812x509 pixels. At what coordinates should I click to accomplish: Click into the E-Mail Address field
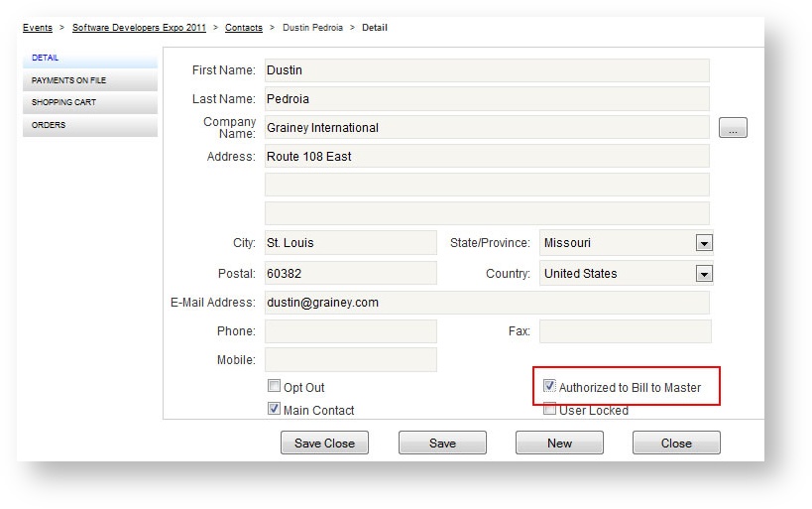[x=486, y=303]
